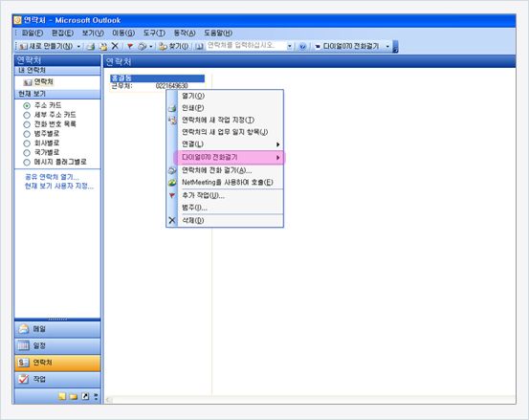Open the 보기(V) menu
The image size is (529, 420).
(x=93, y=33)
